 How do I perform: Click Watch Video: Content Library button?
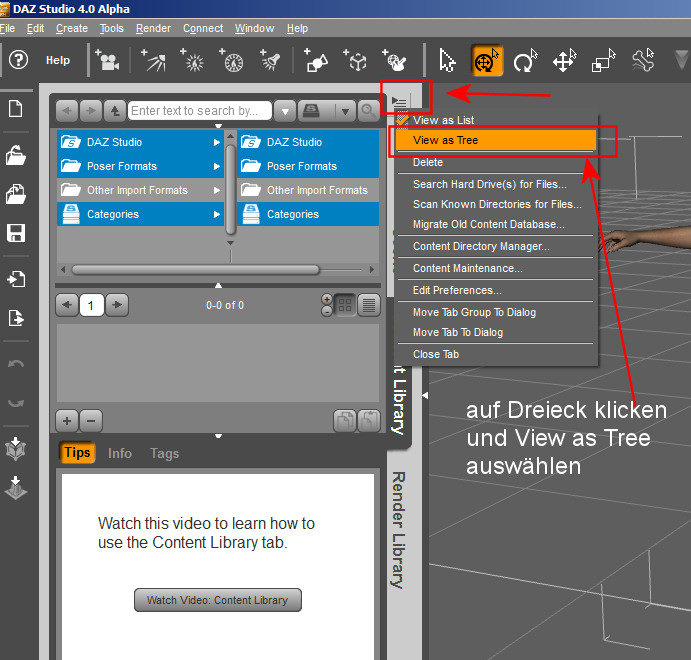tap(218, 600)
